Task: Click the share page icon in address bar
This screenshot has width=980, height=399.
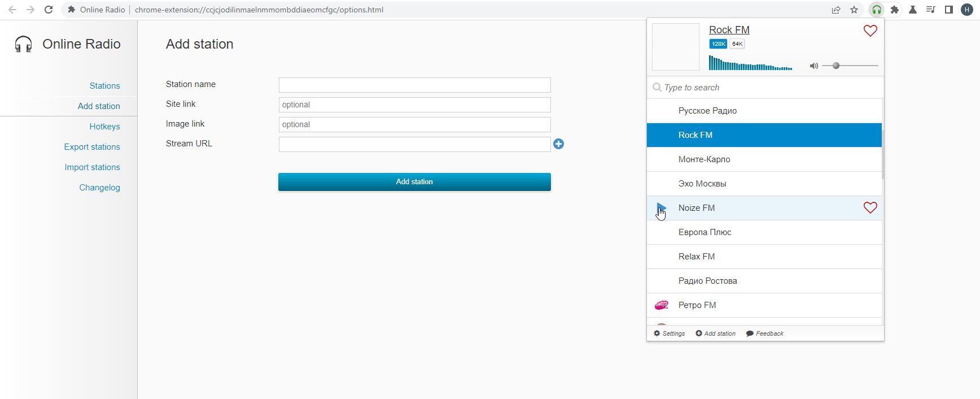Action: [x=836, y=10]
